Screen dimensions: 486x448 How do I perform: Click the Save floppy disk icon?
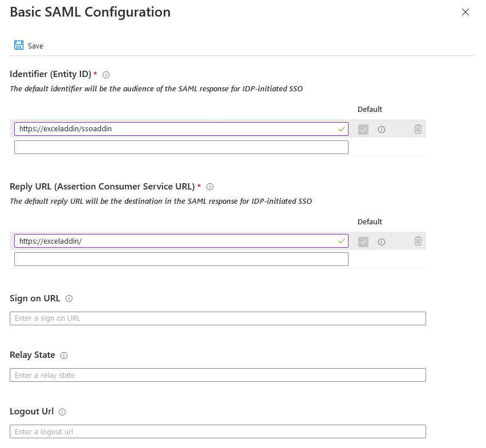click(19, 46)
